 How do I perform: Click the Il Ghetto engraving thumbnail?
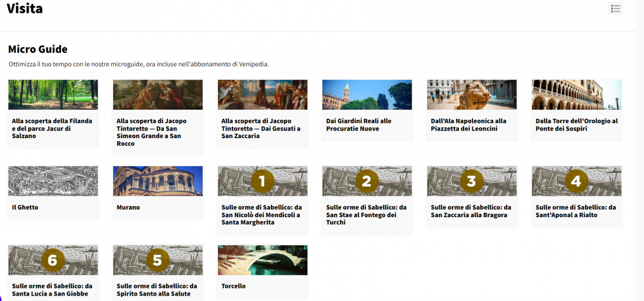tap(53, 181)
